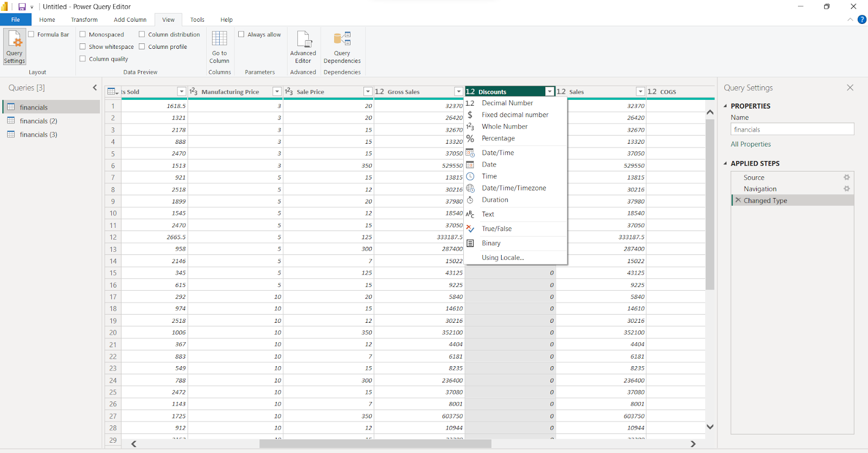Toggle Show whitespace checkbox
Image resolution: width=868 pixels, height=453 pixels.
click(x=83, y=47)
